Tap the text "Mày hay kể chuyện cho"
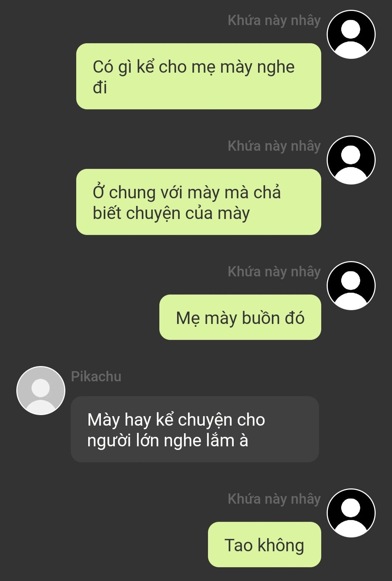 176,420
